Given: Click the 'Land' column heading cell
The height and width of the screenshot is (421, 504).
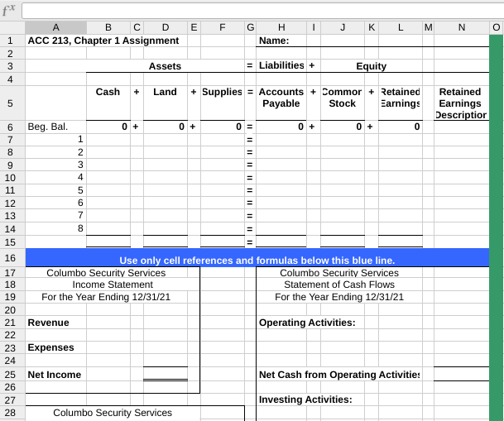Looking at the screenshot, I should coord(166,103).
